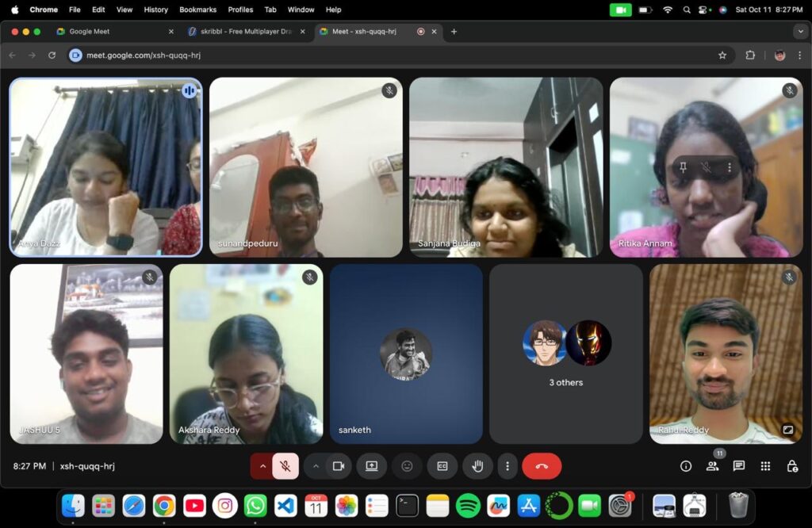Viewport: 812px width, 528px height.
Task: Open the meeting details info icon
Action: 686,466
